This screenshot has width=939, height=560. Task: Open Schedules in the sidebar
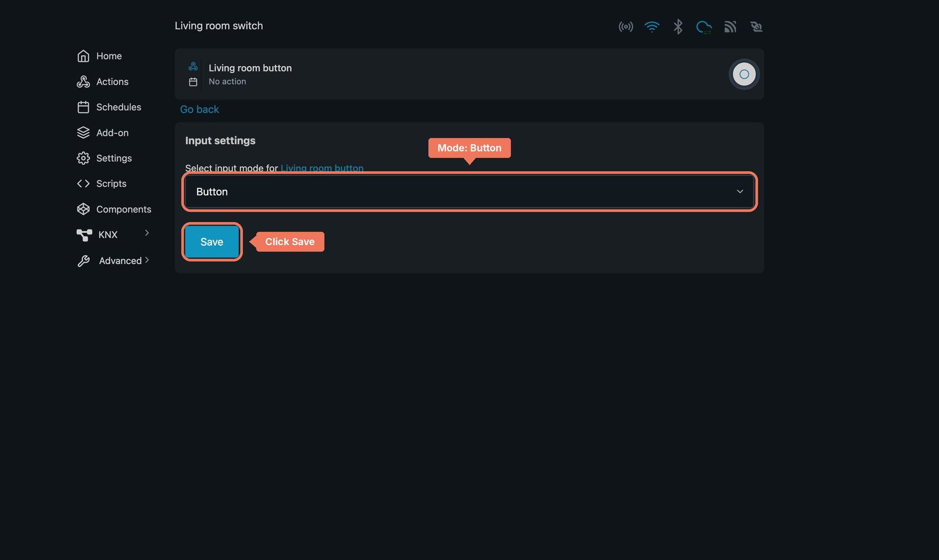click(109, 107)
